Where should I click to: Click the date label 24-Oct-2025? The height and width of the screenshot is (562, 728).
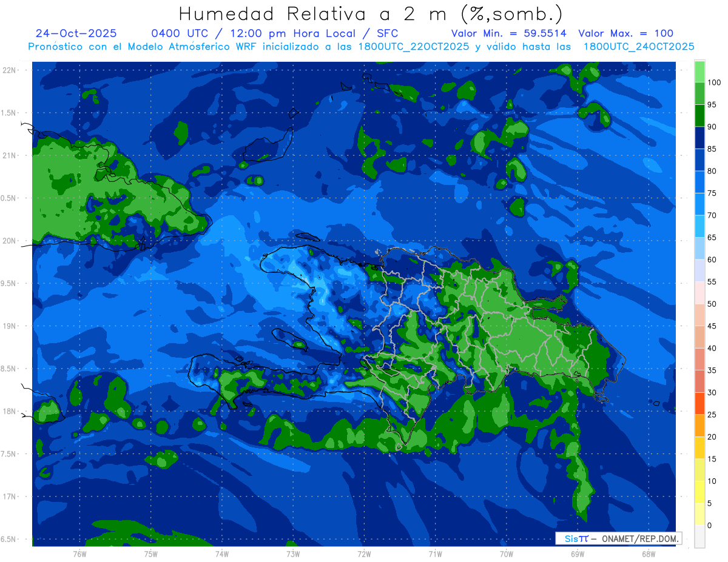tap(76, 33)
